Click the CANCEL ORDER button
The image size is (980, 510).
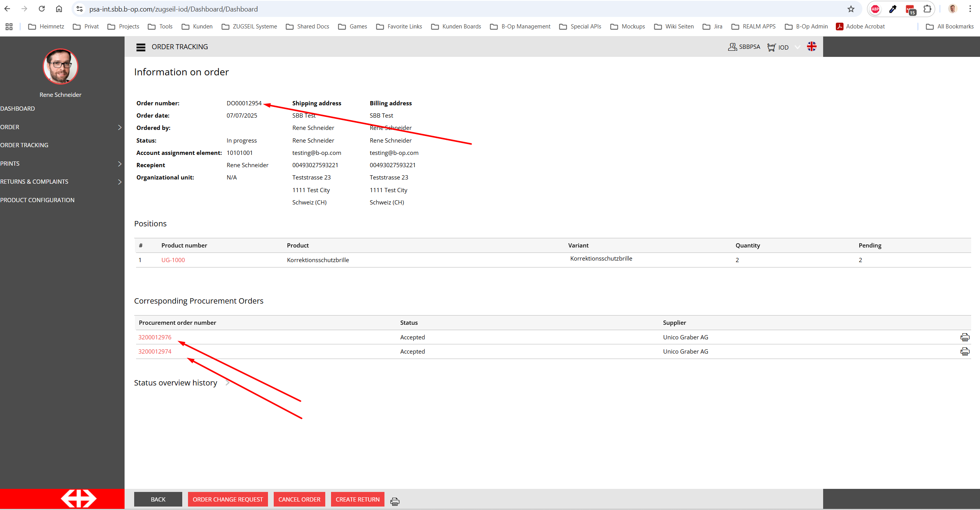[299, 499]
